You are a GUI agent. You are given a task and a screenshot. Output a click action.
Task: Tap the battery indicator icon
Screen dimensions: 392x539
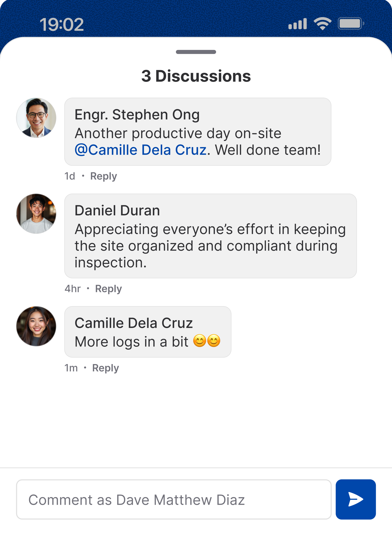351,24
